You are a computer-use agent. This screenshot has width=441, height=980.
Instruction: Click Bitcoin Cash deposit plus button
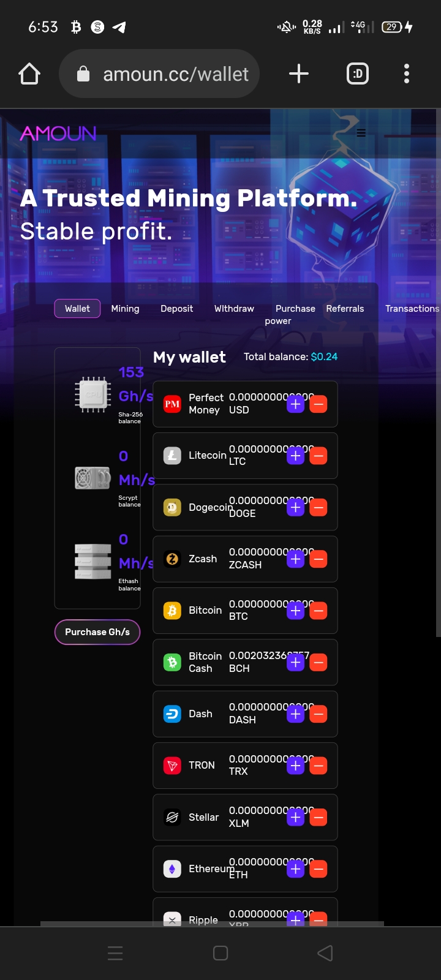coord(295,662)
